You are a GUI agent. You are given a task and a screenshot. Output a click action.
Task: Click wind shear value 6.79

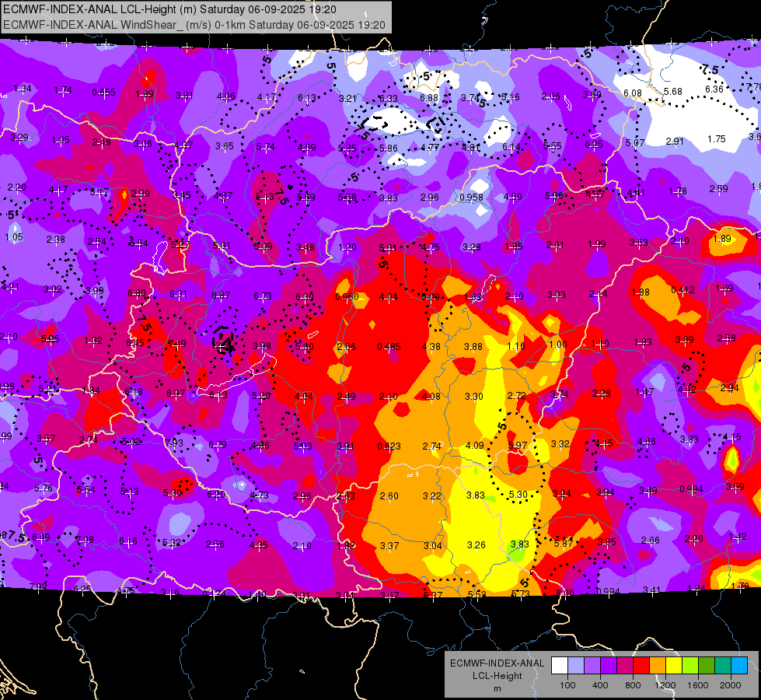coord(218,444)
